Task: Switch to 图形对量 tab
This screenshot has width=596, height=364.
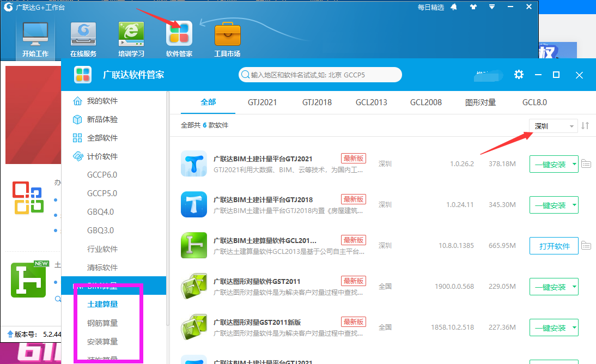Action: (481, 102)
